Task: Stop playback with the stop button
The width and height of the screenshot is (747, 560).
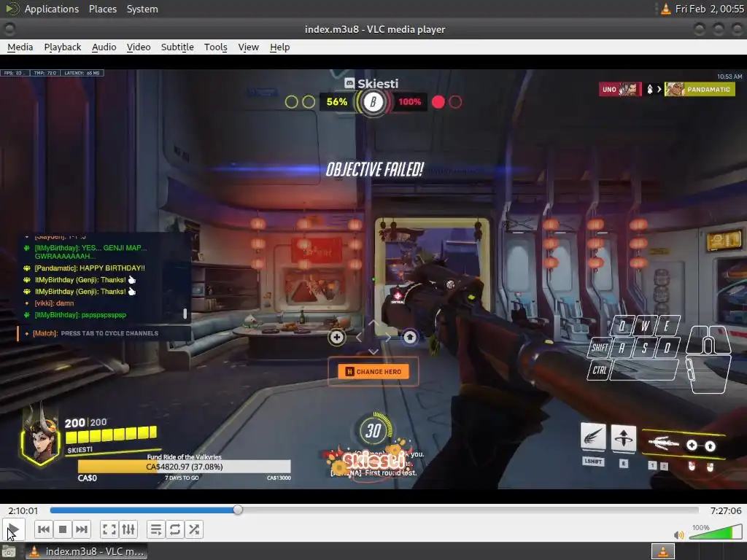Action: (x=63, y=529)
